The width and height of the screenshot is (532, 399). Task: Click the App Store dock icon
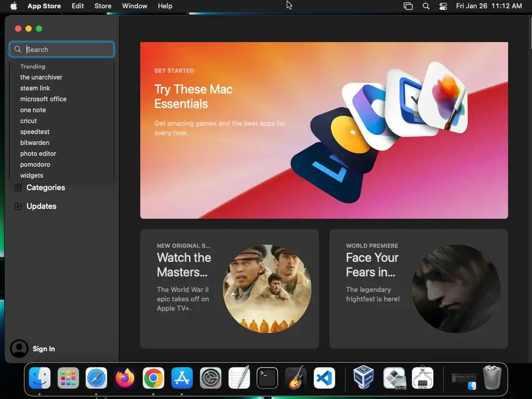182,378
